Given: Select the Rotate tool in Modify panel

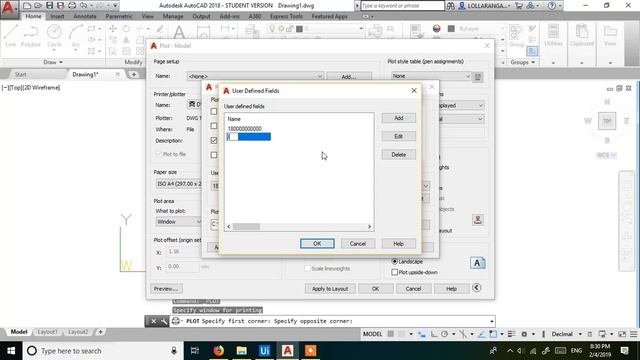Looking at the screenshot, I should 126,29.
